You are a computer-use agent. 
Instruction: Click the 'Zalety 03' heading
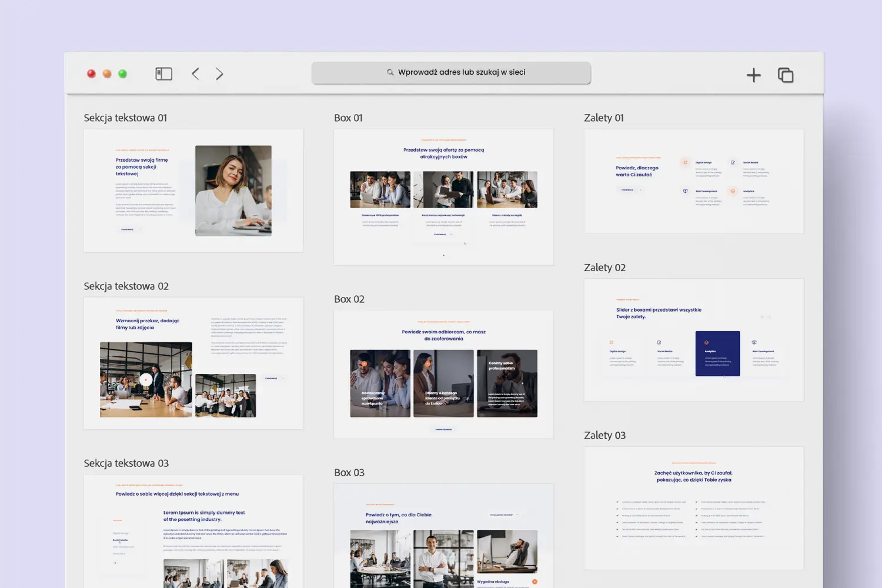click(604, 435)
